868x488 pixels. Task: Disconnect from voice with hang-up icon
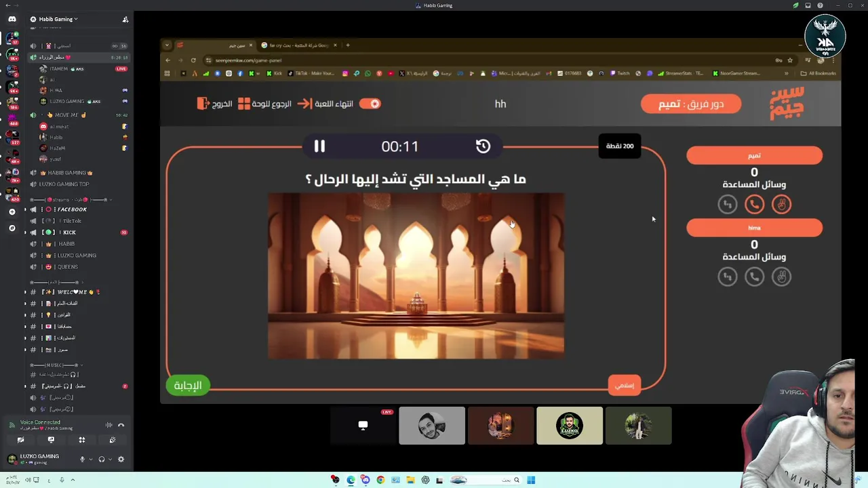click(121, 425)
